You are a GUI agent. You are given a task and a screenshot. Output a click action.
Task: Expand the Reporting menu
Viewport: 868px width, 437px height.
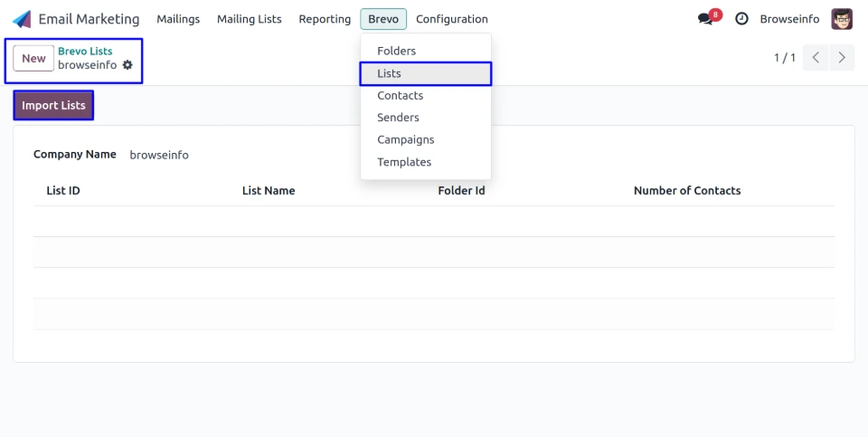coord(325,19)
